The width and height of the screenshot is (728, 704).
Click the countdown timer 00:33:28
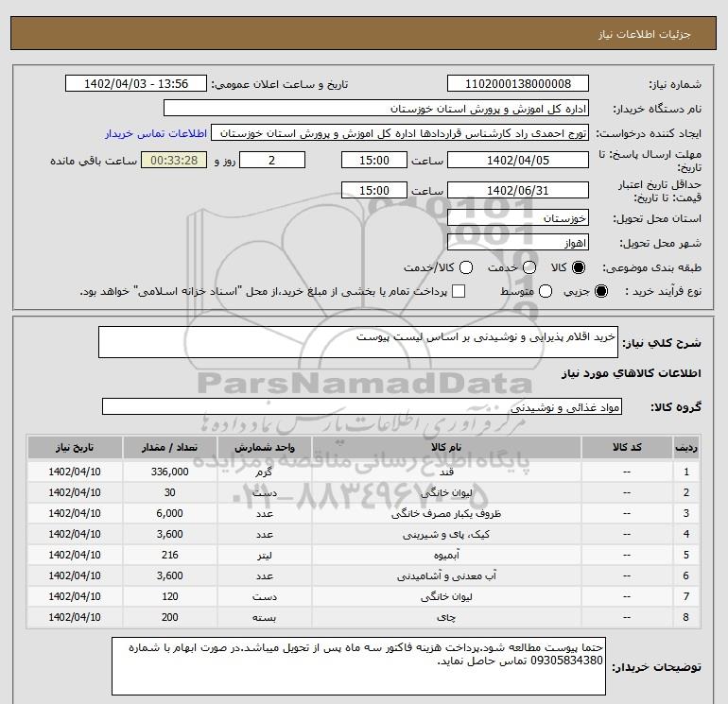click(x=174, y=160)
